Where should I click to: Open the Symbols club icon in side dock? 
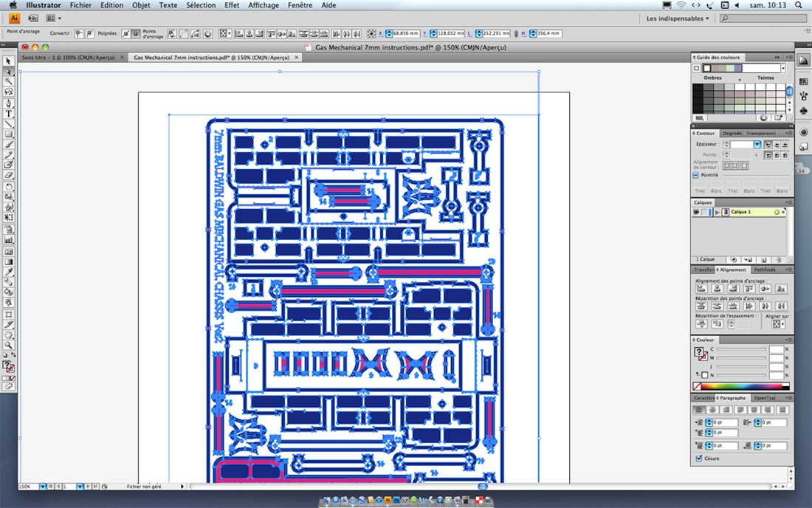point(803,110)
